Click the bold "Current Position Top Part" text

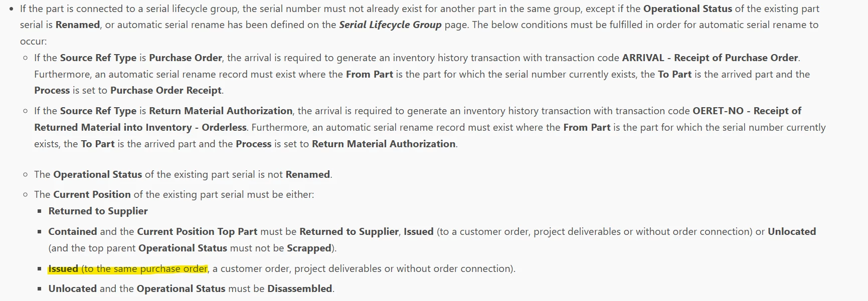coord(197,231)
